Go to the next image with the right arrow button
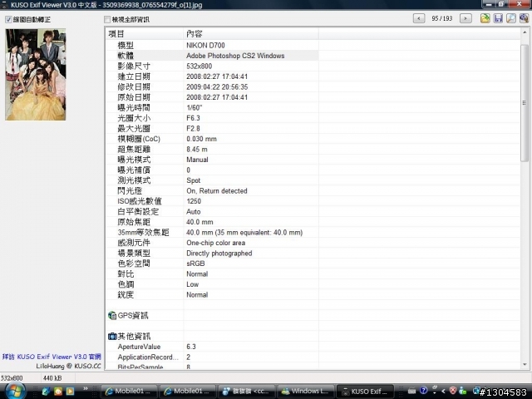The width and height of the screenshot is (532, 399). [x=465, y=18]
